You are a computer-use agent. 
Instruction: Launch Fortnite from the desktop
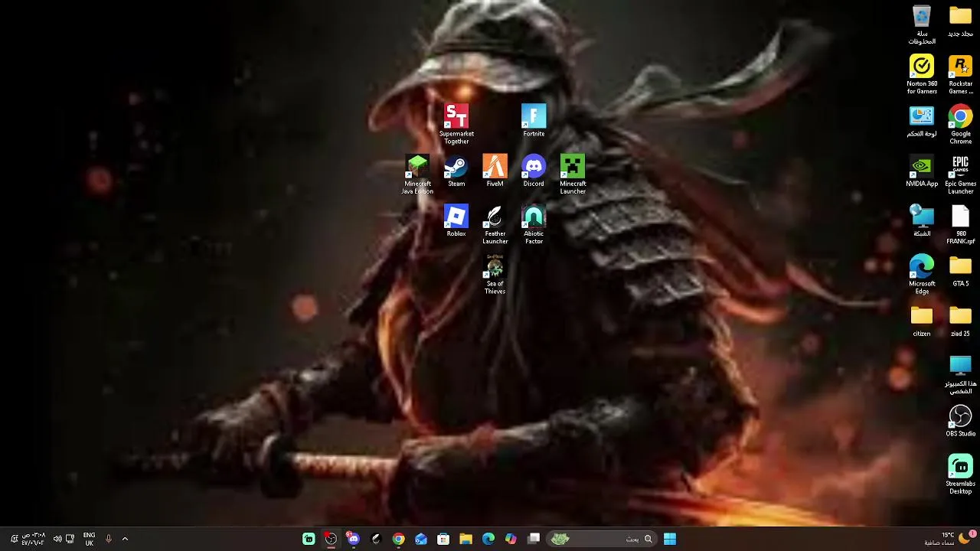(534, 121)
